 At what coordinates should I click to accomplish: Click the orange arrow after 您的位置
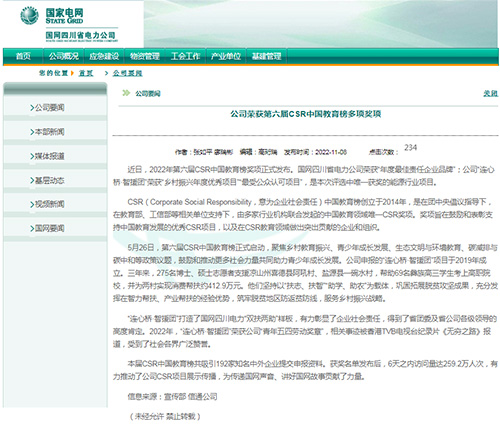click(72, 73)
